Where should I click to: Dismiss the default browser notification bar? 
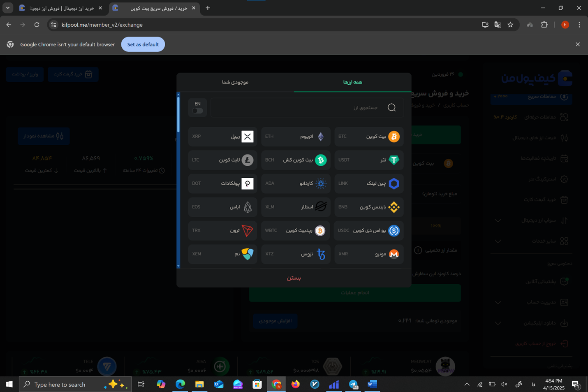click(x=578, y=44)
